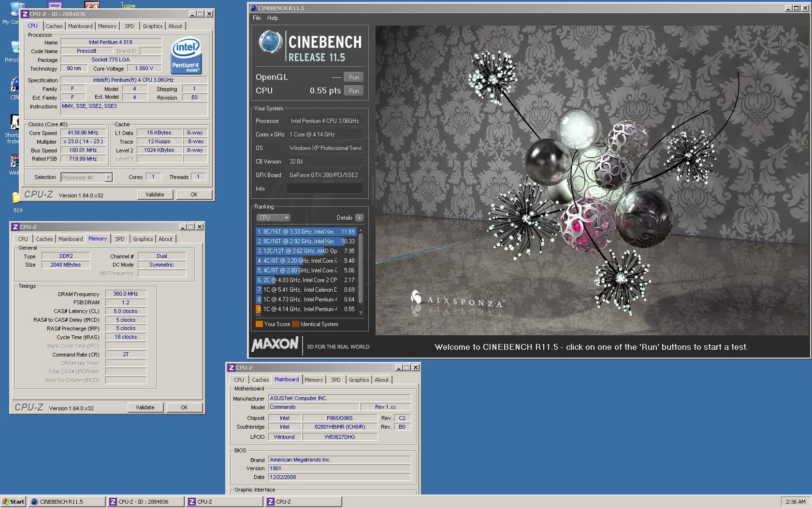Run the OpenGL benchmark test
Screen dimensions: 812x508
pos(354,77)
